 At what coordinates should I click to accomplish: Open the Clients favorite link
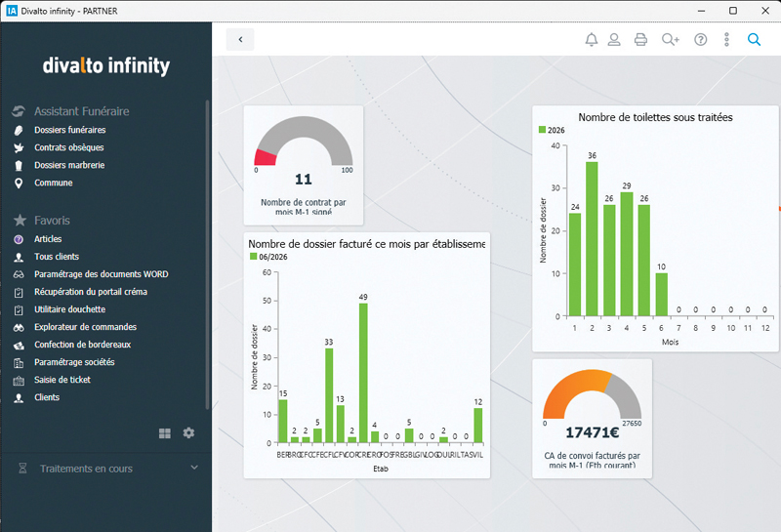[x=47, y=397]
